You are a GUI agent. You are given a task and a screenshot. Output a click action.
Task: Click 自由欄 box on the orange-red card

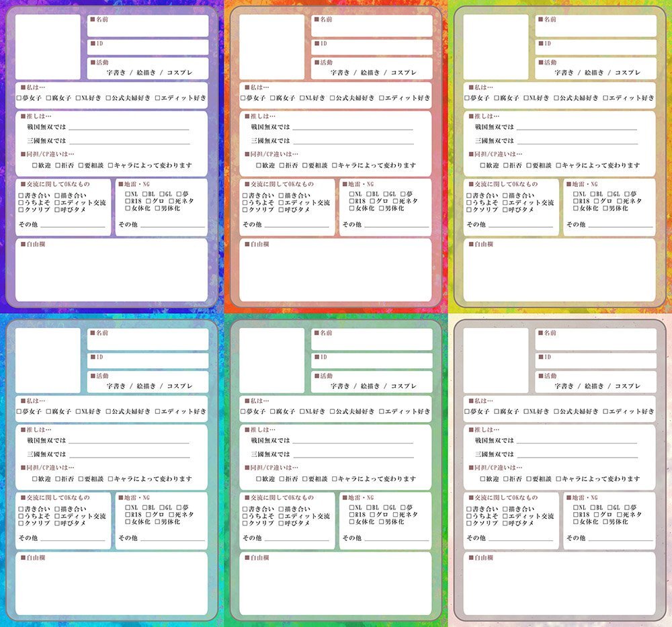click(x=335, y=270)
